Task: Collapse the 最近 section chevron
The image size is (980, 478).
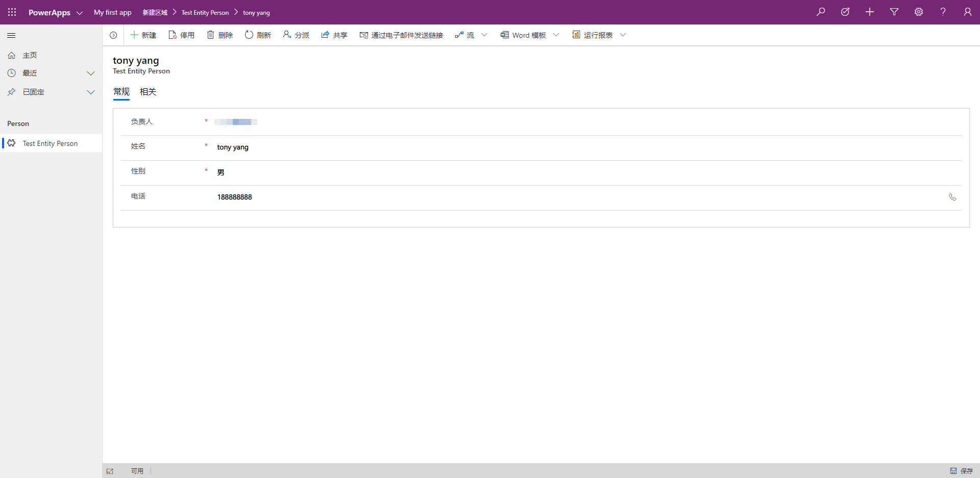Action: (x=91, y=73)
